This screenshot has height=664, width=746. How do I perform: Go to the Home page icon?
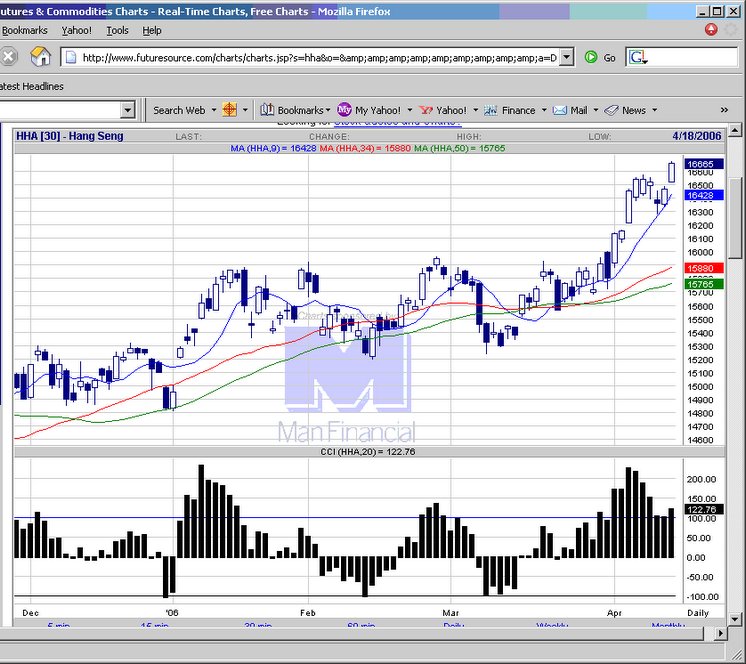(40, 57)
